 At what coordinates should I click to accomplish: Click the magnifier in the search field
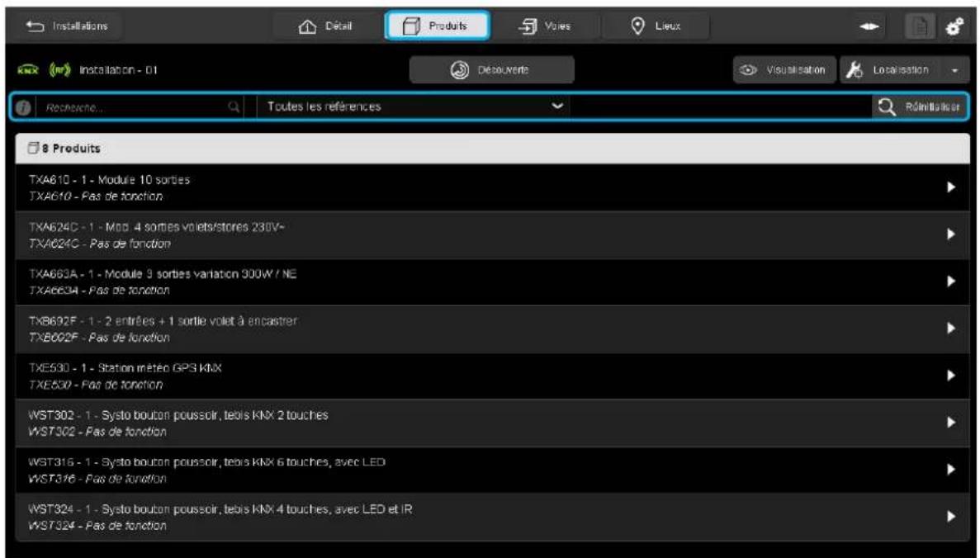pyautogui.click(x=234, y=107)
